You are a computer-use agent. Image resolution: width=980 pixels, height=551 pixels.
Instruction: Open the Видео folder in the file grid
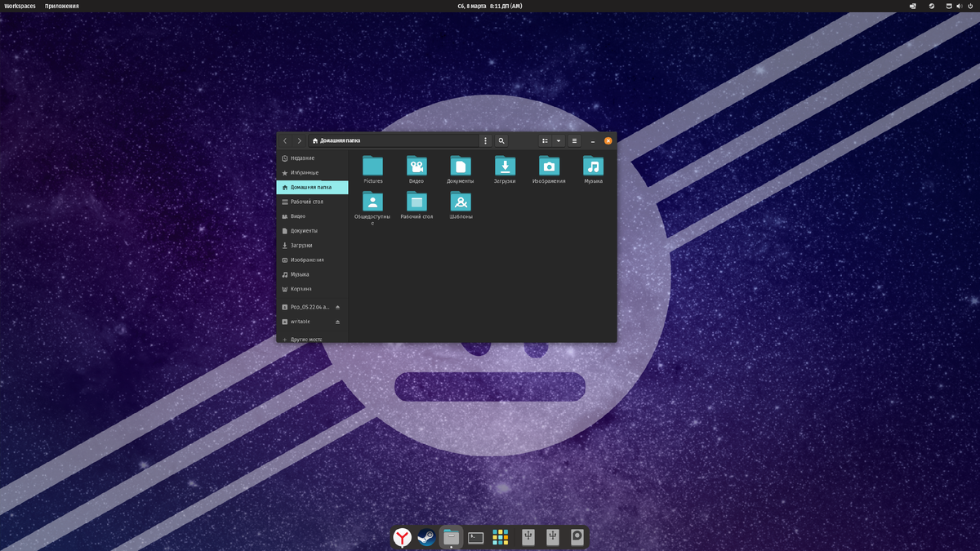point(416,170)
